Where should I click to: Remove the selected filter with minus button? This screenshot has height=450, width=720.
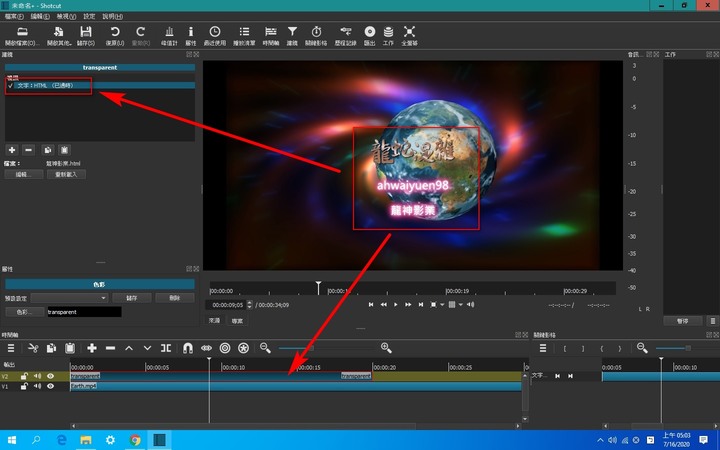28,150
